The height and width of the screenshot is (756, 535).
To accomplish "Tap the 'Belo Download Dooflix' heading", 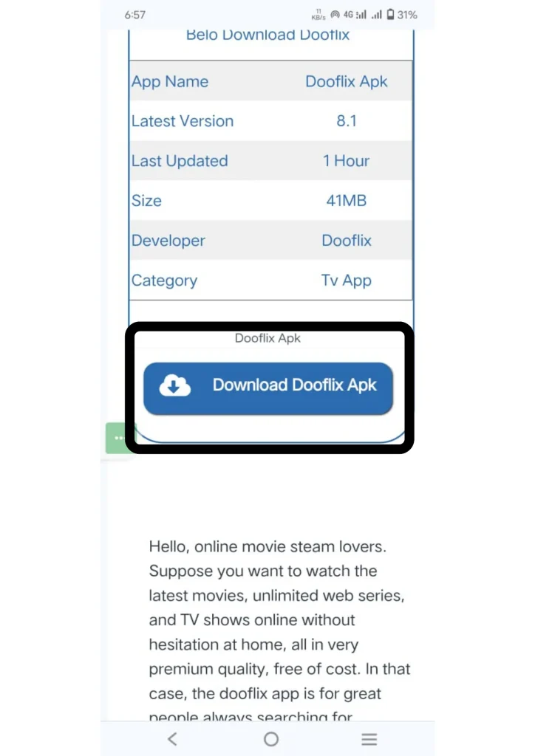I will coord(267,35).
